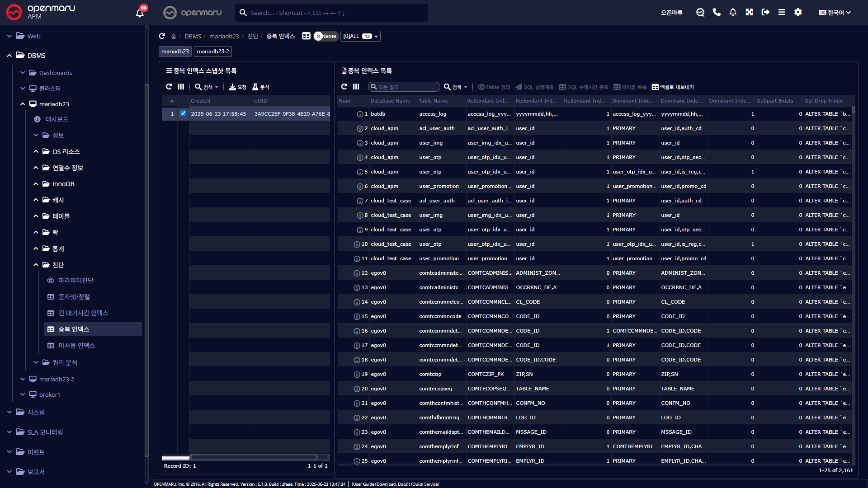Click the grid view icon beside breadcrumb

click(306, 36)
